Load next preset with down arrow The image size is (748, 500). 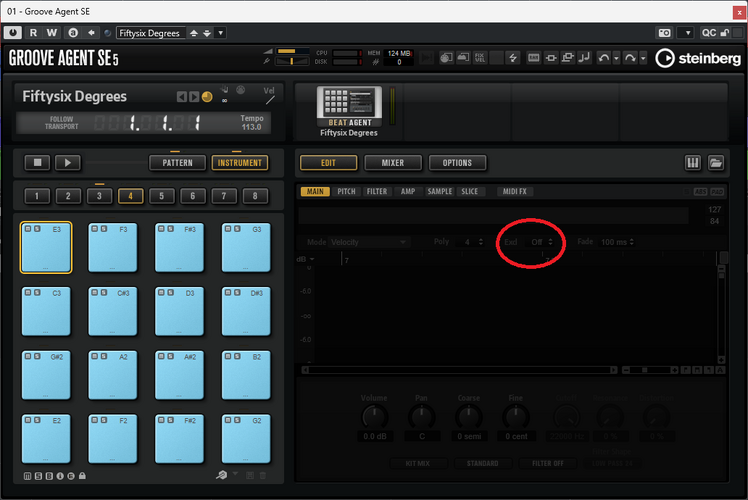coord(207,33)
